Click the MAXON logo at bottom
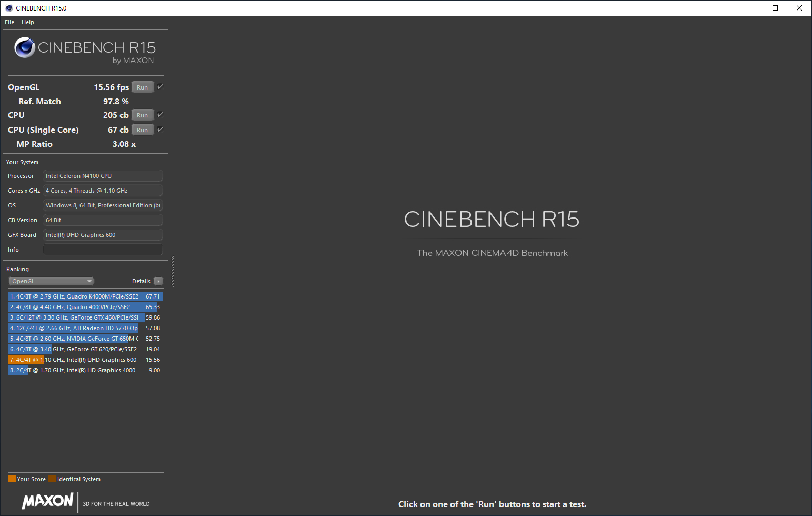Viewport: 812px width, 516px height. pos(48,501)
